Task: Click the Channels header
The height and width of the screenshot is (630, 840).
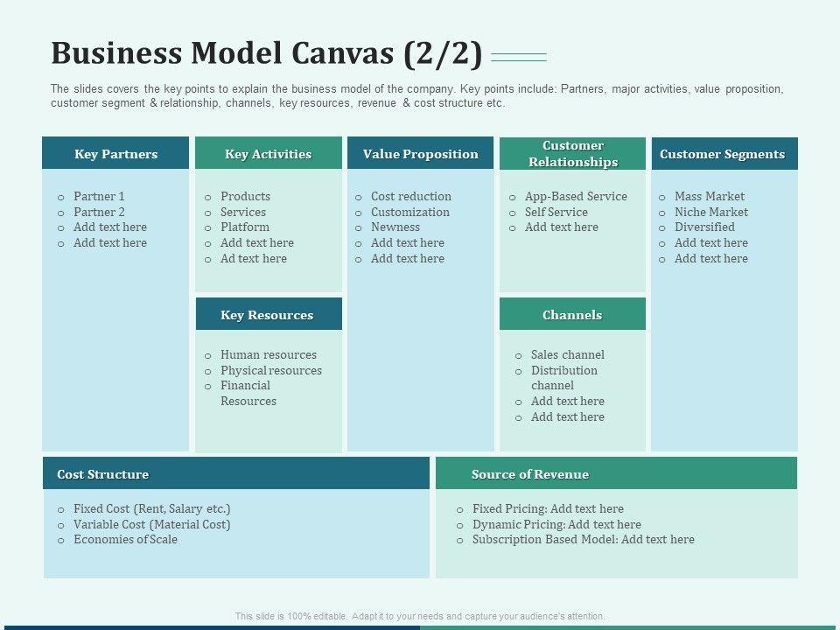Action: pyautogui.click(x=572, y=315)
